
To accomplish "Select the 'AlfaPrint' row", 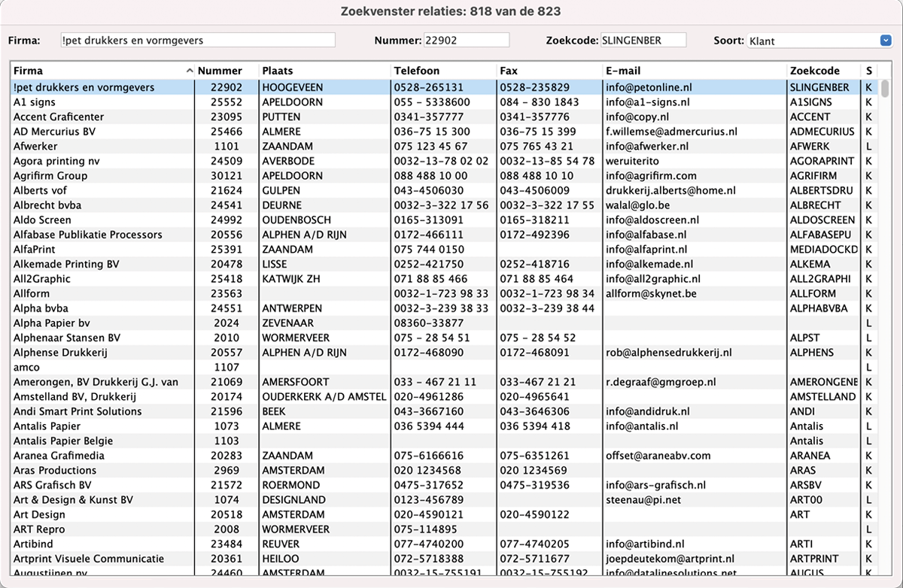I will [x=445, y=250].
